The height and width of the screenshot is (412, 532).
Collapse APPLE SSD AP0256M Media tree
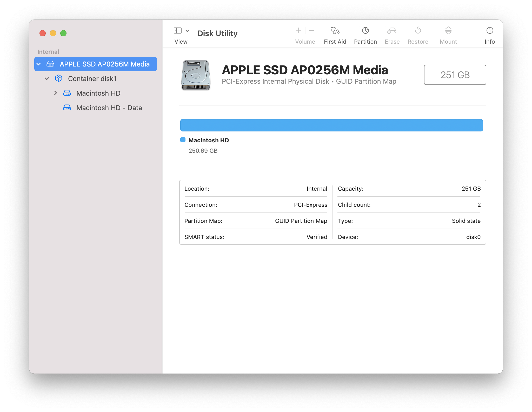tap(39, 64)
